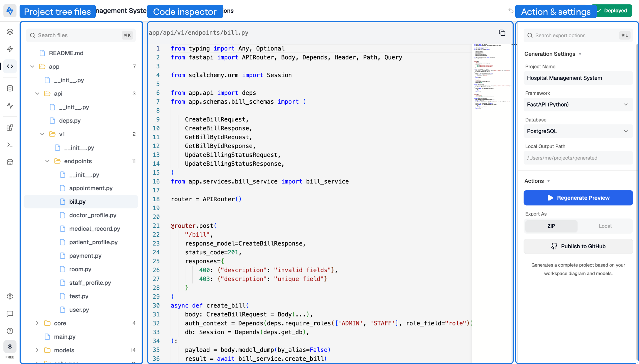Screen dimensions: 639x364
Task: Open user.py file
Action: [81, 310]
